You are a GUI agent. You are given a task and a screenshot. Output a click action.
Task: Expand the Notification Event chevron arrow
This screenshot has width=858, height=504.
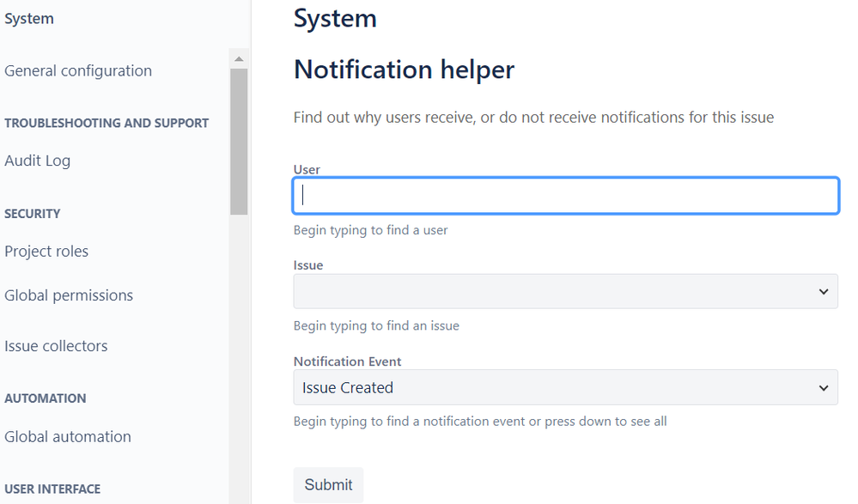point(823,388)
